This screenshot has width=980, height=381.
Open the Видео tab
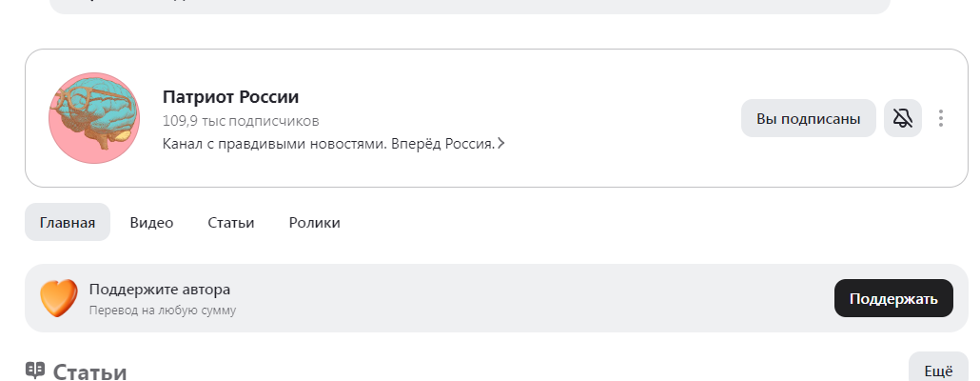coord(151,222)
